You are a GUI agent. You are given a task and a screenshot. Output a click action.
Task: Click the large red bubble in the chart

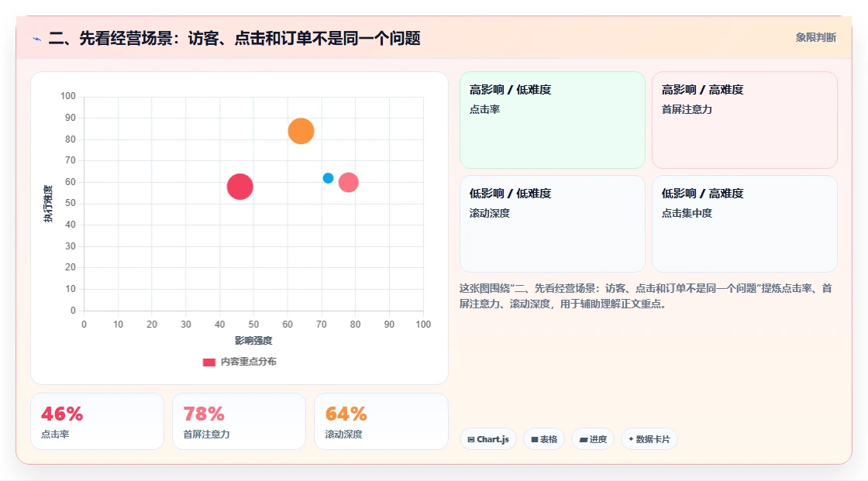pyautogui.click(x=239, y=187)
